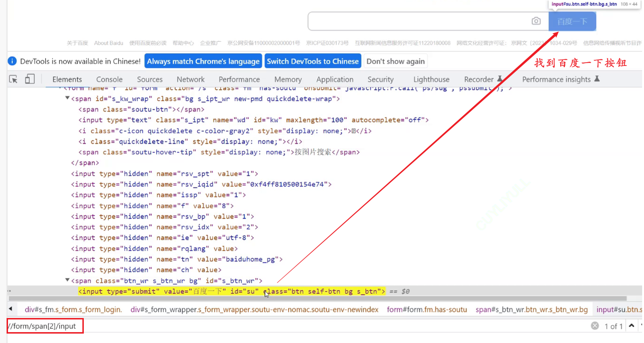Select the soutu-hover-tip span line
Viewport: 644px width, 343px height.
coord(219,152)
